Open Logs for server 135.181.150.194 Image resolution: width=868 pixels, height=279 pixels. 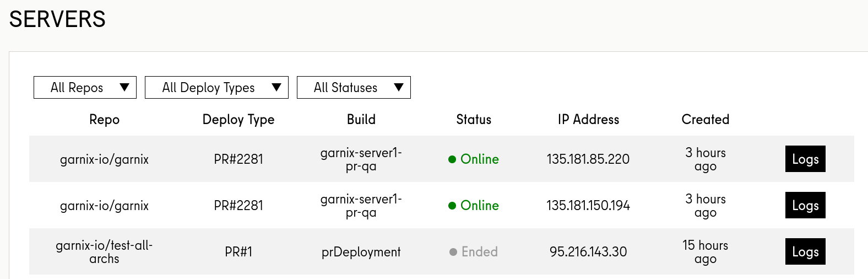805,205
